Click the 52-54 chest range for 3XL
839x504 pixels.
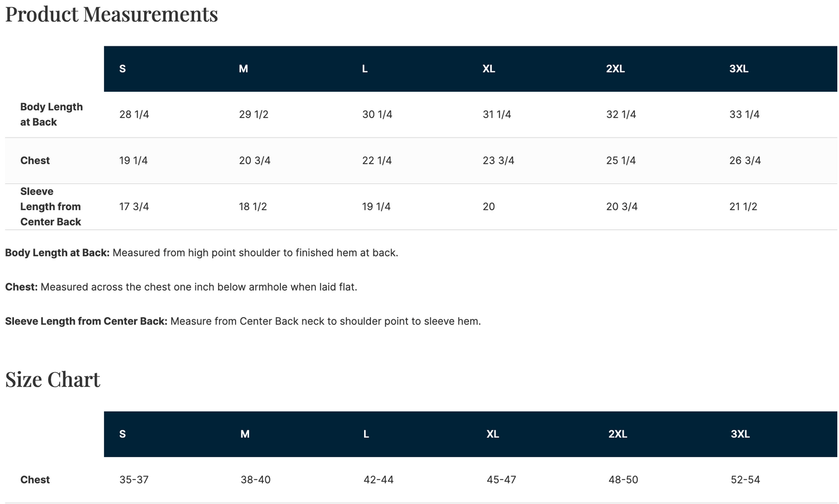tap(746, 480)
